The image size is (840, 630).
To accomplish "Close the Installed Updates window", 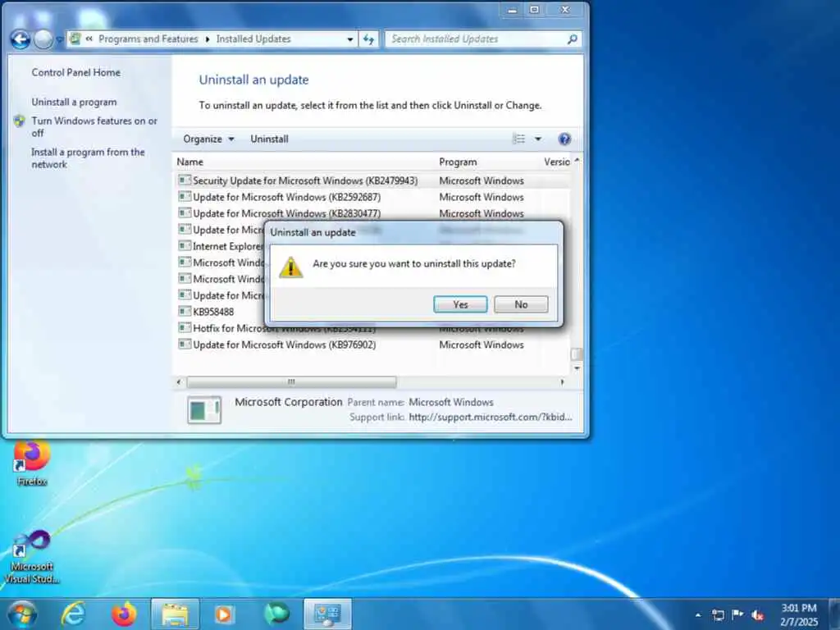I will (x=565, y=10).
